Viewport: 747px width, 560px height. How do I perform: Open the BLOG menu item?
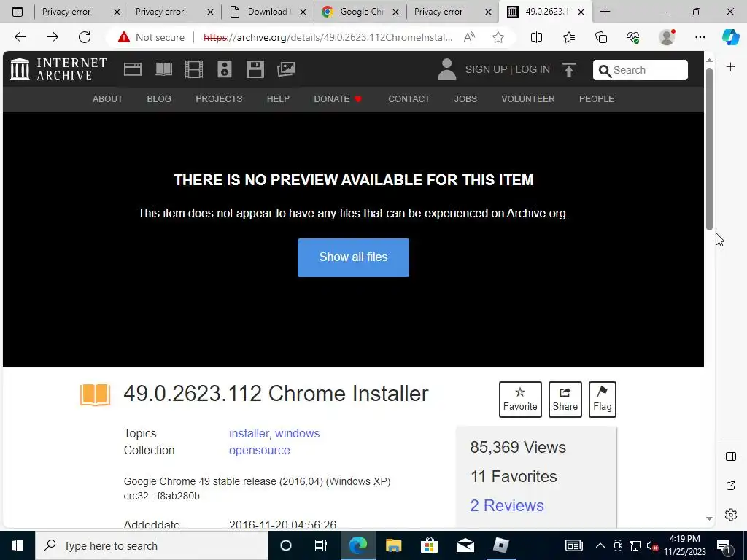click(x=159, y=99)
